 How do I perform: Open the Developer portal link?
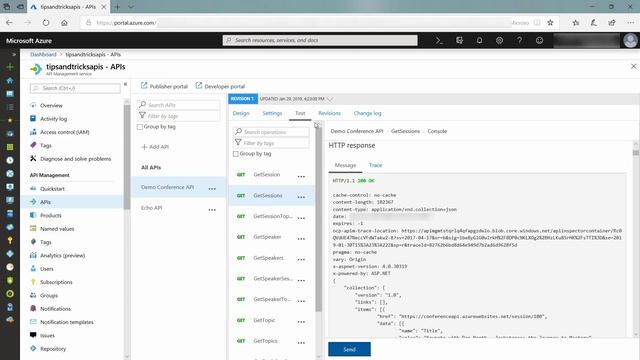point(220,86)
